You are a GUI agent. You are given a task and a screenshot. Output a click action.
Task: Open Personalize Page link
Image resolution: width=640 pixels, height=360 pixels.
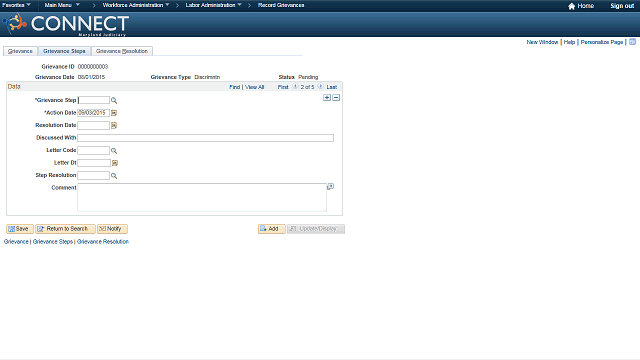point(602,42)
